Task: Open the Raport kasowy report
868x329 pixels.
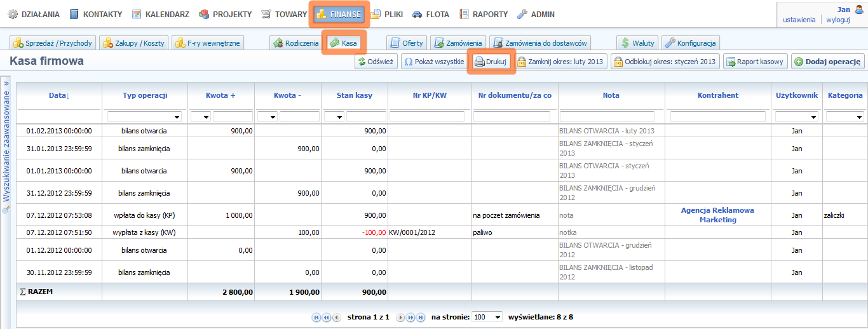Action: (x=754, y=62)
